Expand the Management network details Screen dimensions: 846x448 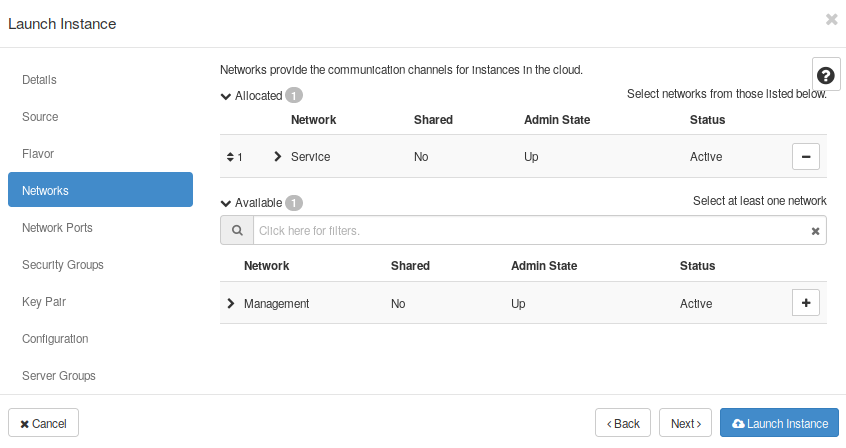coord(231,304)
